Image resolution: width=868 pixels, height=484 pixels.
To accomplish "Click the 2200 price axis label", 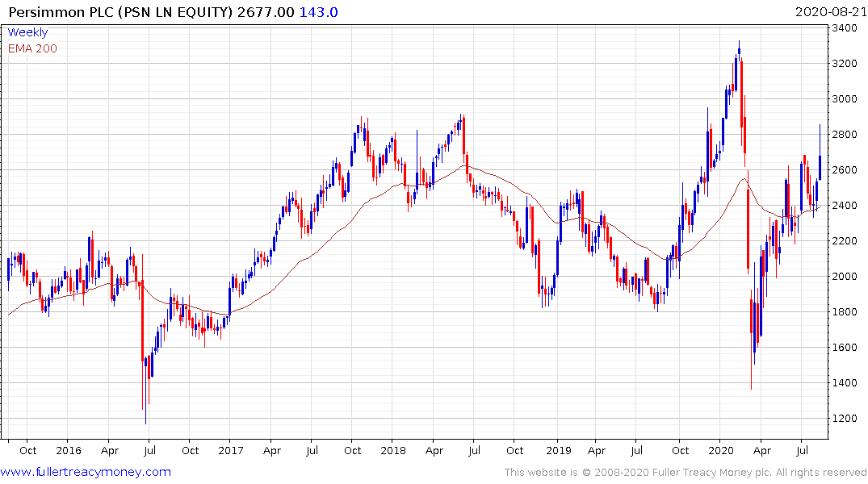I will pos(845,241).
